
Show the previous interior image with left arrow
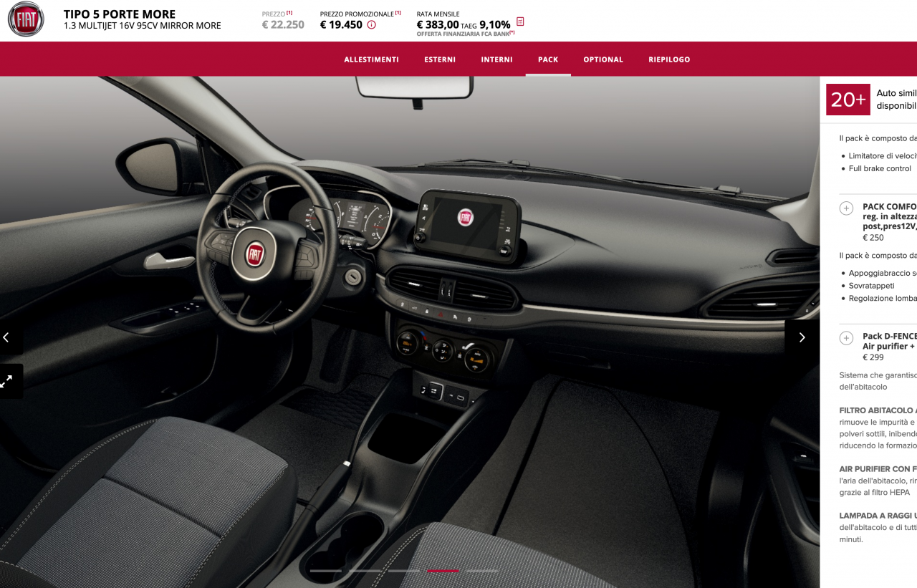[6, 337]
